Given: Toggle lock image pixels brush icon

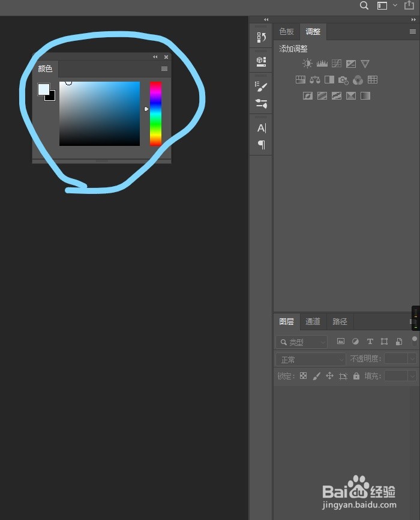Looking at the screenshot, I should 317,376.
